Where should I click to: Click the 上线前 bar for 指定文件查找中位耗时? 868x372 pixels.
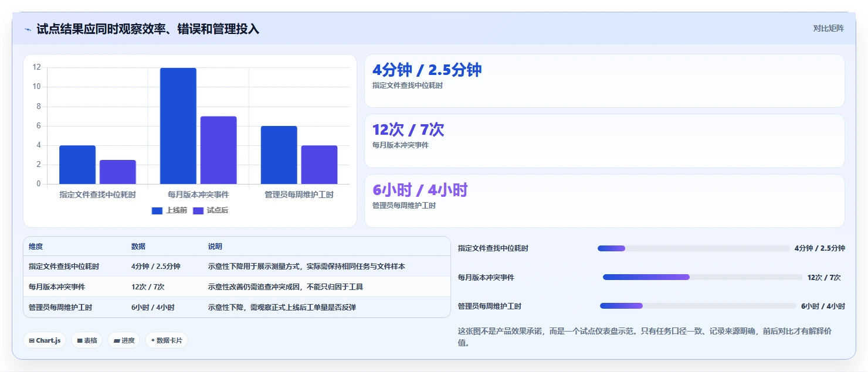click(x=77, y=165)
